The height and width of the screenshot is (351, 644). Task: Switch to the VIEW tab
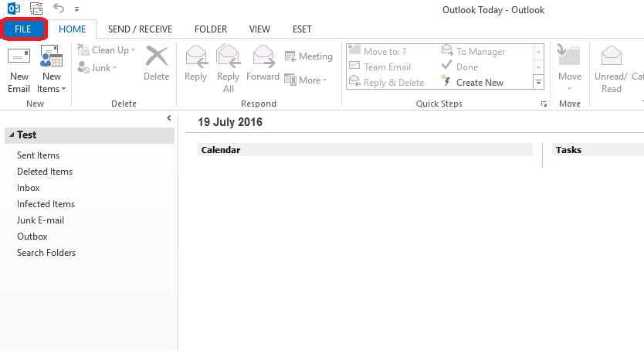click(259, 29)
